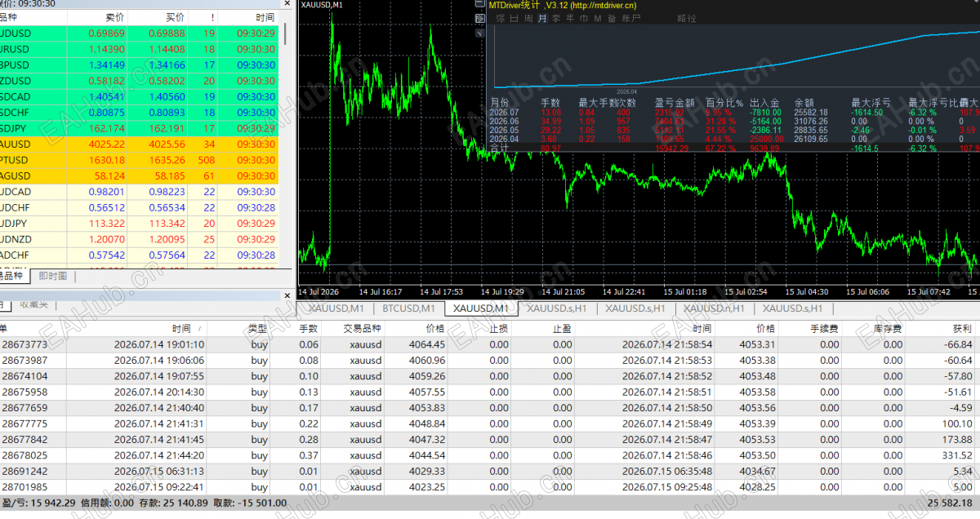The image size is (980, 519).
Task: Sort Market Watch by 卖价 column
Action: point(114,17)
